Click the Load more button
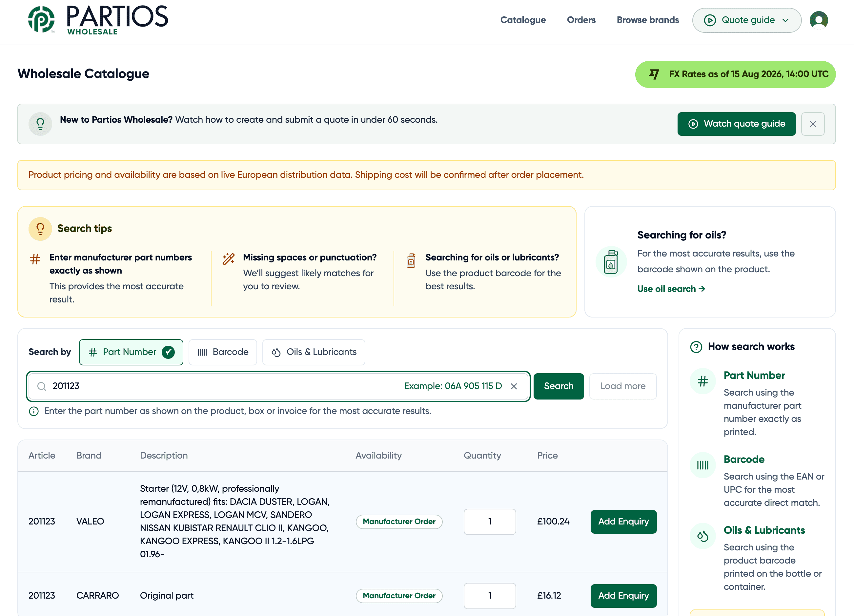Screen dimensions: 854x616 (623, 386)
